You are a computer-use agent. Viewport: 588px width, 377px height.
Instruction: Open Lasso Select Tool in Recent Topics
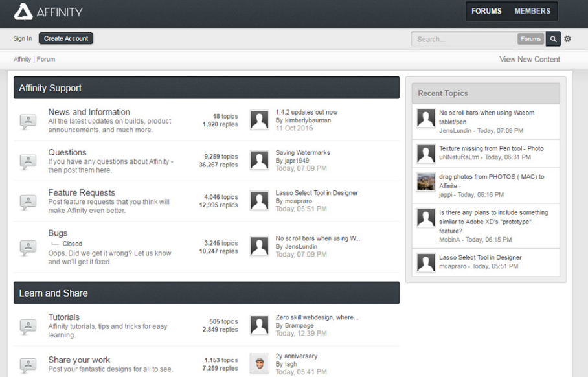coord(481,257)
